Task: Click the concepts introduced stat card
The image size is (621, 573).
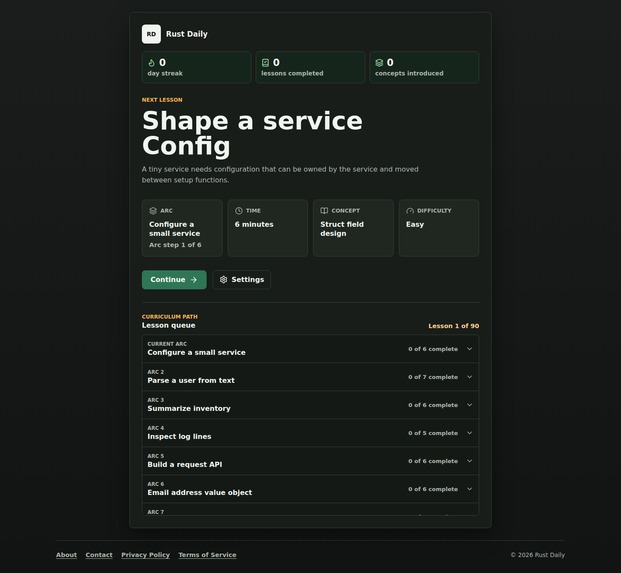Action: coord(424,67)
